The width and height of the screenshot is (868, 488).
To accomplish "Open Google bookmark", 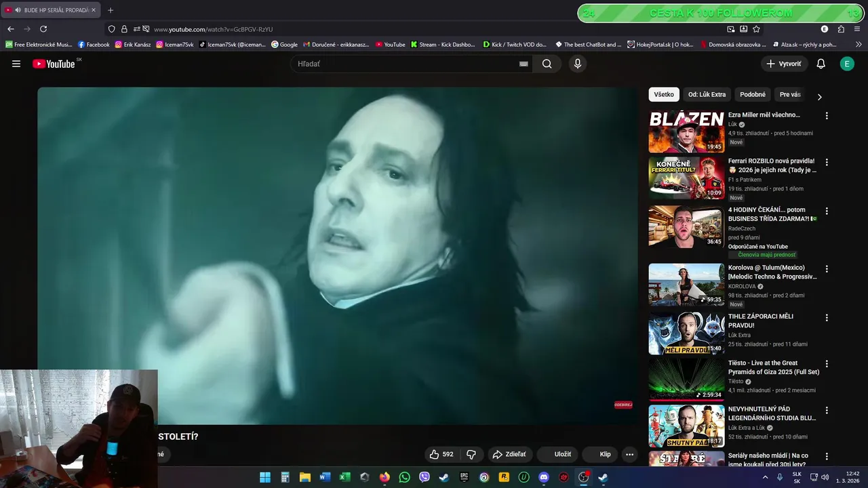I will pyautogui.click(x=284, y=45).
